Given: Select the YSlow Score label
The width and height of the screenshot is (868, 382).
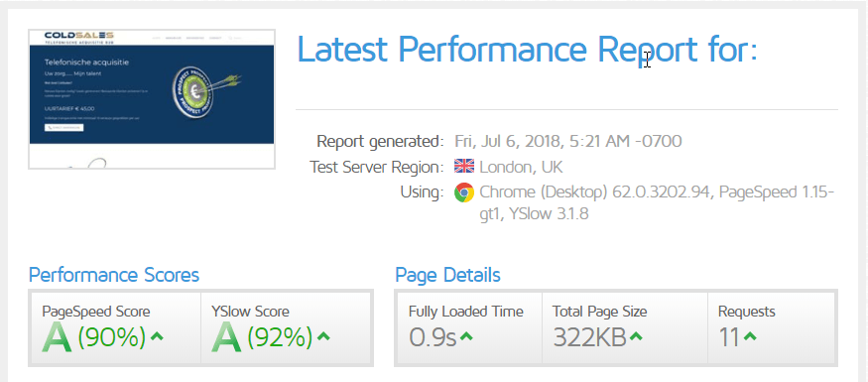Looking at the screenshot, I should [250, 312].
